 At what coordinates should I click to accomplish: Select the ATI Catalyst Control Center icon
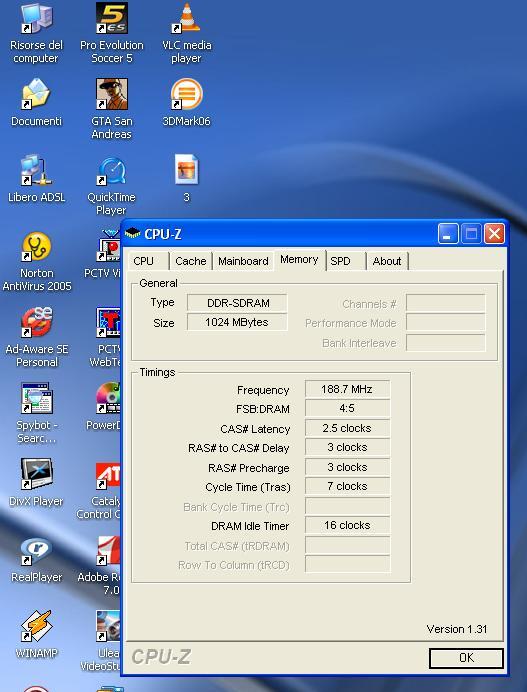click(x=108, y=476)
